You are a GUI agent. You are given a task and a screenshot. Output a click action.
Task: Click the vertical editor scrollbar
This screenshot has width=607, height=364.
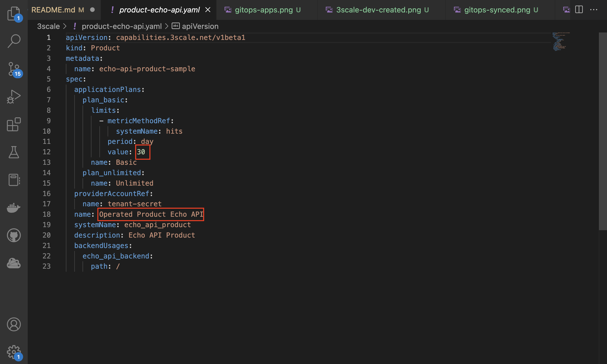pyautogui.click(x=603, y=131)
